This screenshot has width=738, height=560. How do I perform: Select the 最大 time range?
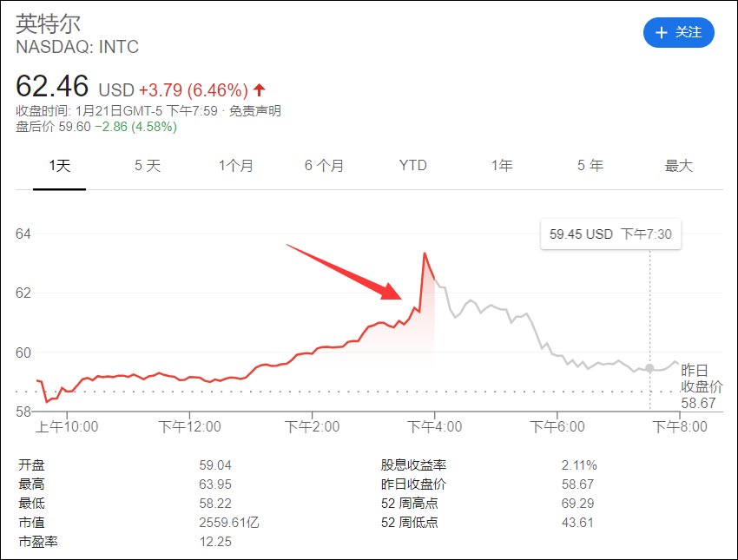tap(679, 165)
